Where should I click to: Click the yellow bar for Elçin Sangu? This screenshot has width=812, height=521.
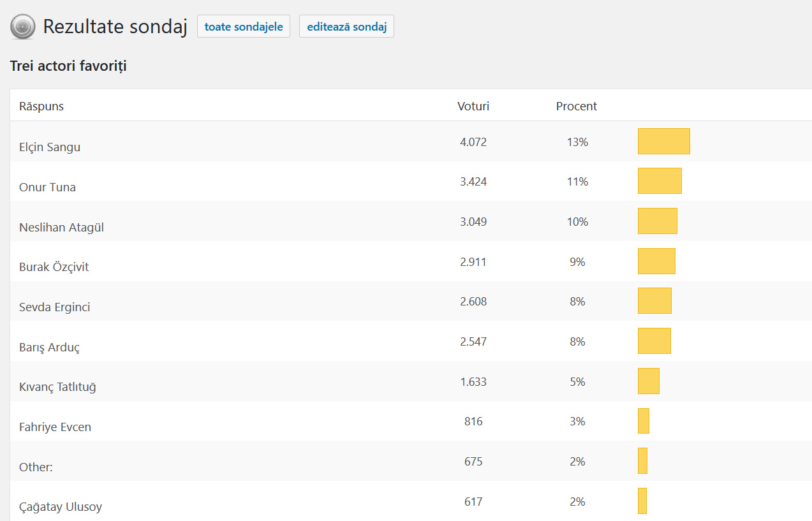coord(664,142)
